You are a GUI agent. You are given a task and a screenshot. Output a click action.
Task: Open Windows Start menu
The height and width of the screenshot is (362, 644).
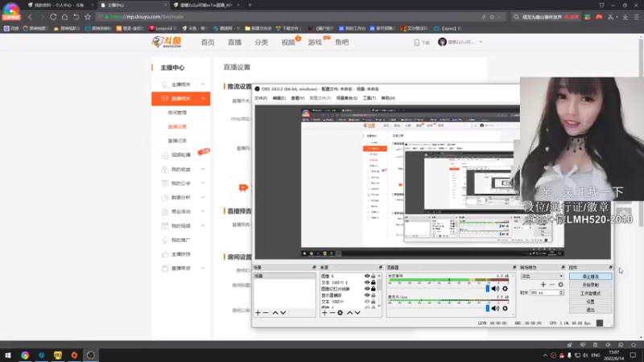(8, 355)
